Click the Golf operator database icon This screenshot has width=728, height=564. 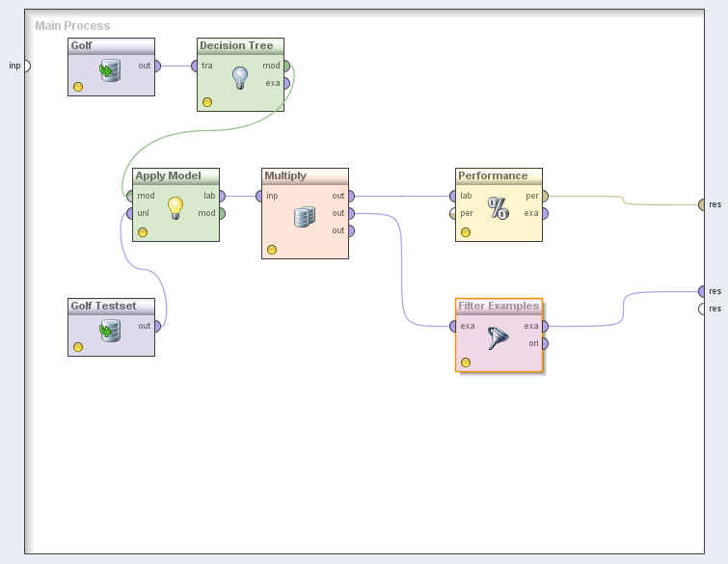coord(110,71)
